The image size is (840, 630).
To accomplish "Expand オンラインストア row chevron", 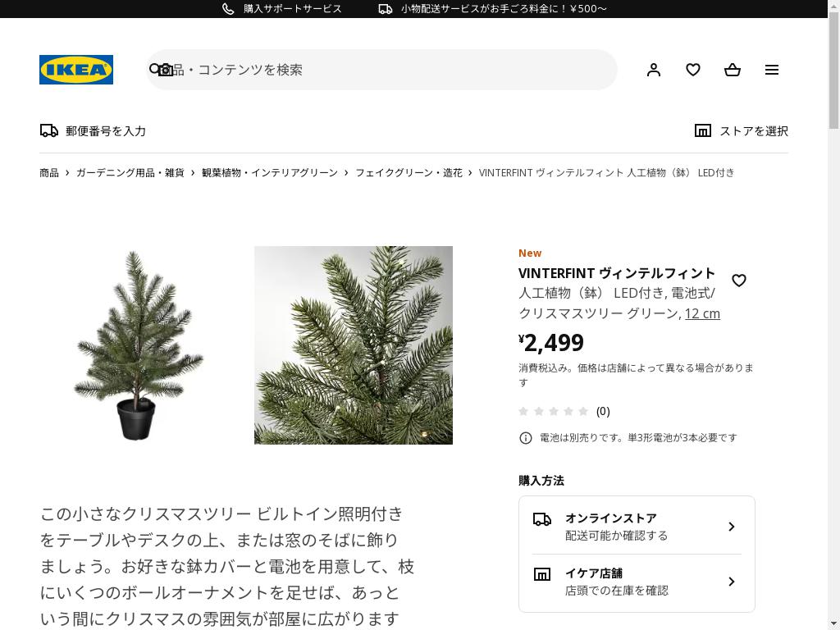I will click(731, 527).
